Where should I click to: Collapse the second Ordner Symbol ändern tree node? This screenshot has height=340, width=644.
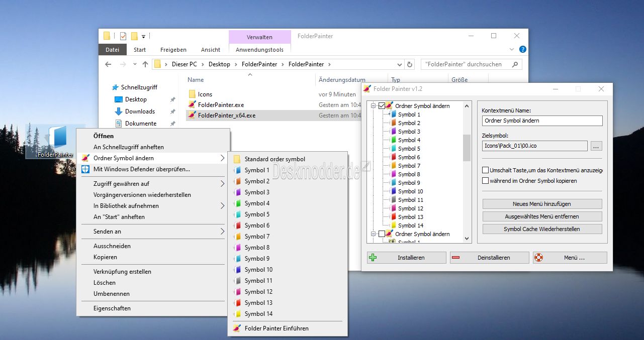[374, 234]
